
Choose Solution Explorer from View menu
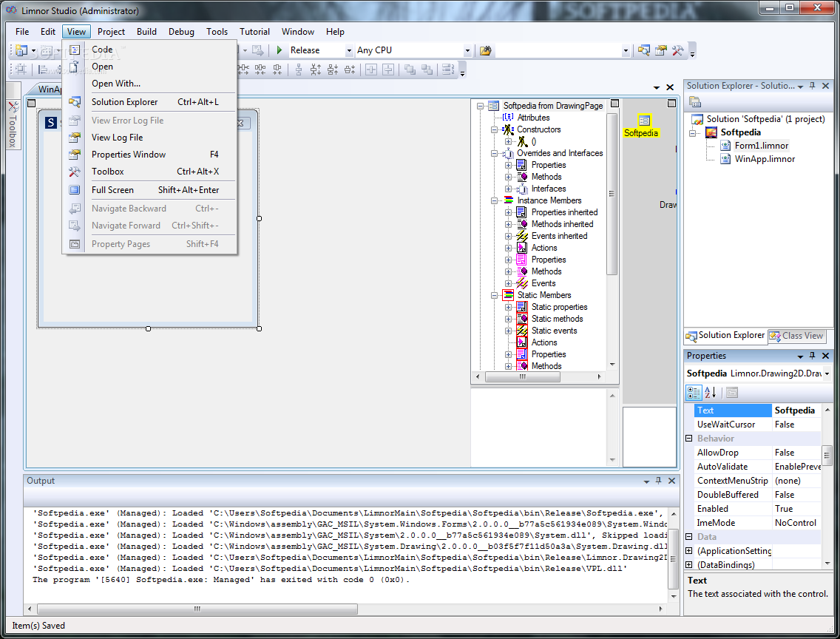pos(149,102)
